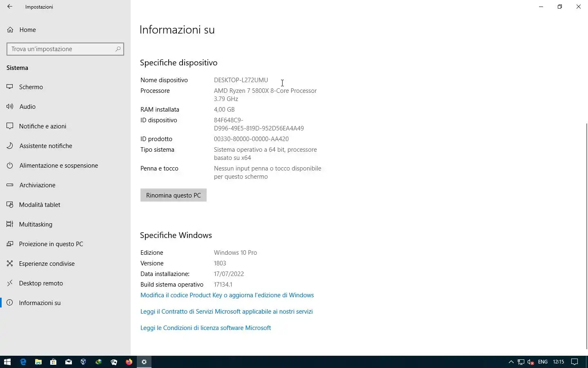588x368 pixels.
Task: Click the 4,00 GB RAM value
Action: (224, 110)
